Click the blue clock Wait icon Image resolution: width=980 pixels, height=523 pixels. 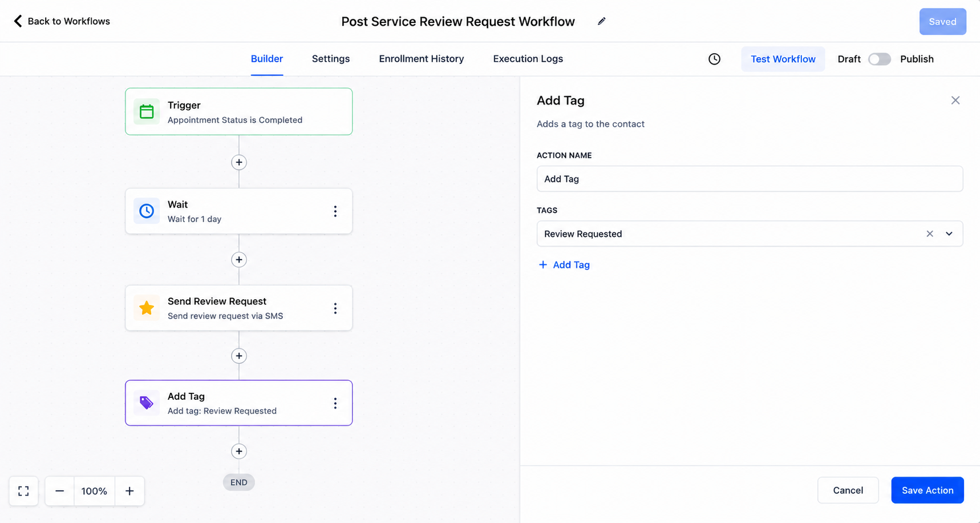pos(147,211)
